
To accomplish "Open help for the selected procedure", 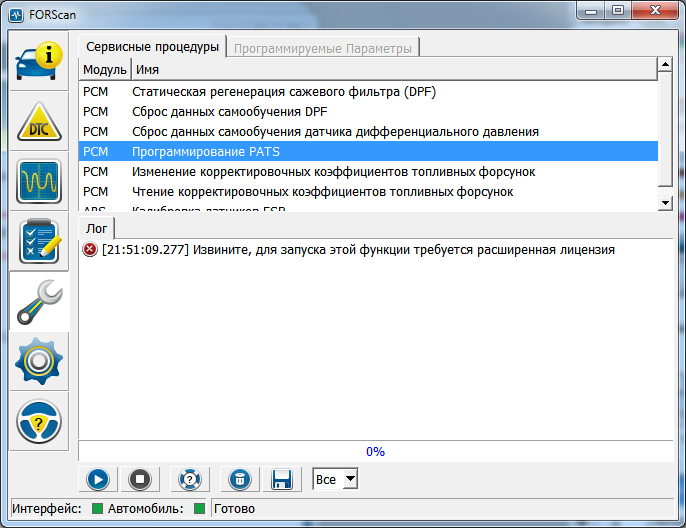I will pos(190,479).
